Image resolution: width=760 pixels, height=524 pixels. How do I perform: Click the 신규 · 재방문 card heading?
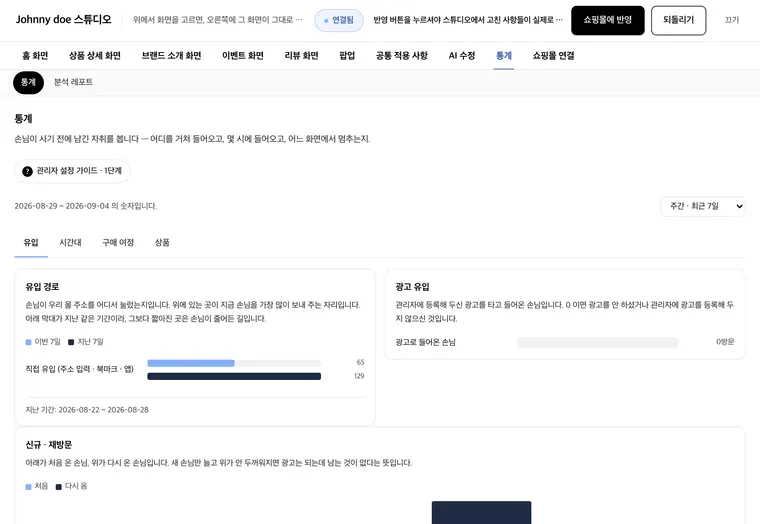click(48, 445)
